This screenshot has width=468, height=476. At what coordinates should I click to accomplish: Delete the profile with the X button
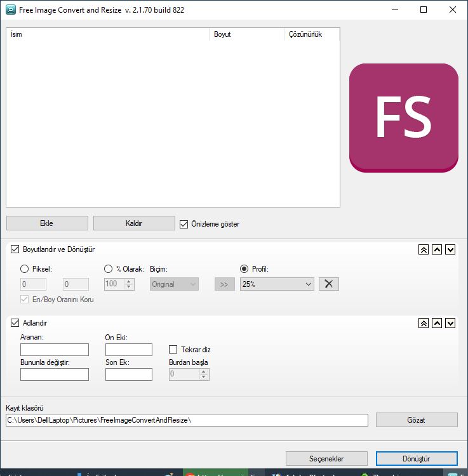pyautogui.click(x=328, y=284)
